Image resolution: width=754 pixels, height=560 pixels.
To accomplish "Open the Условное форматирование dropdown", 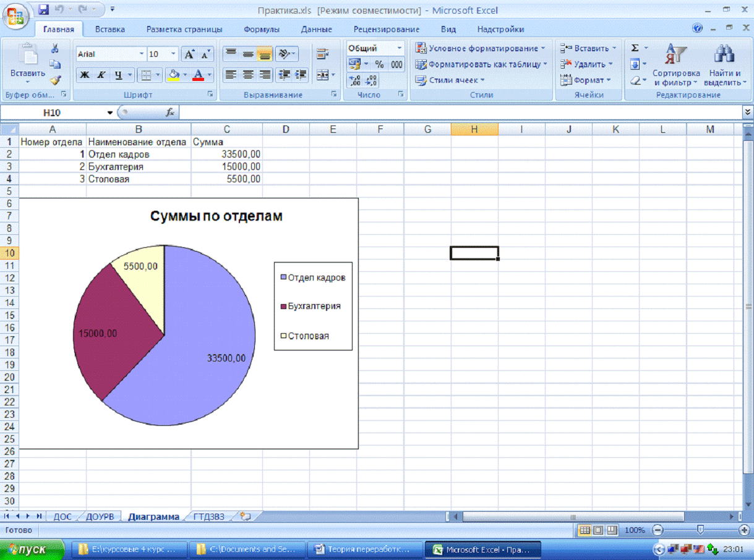I will coord(481,48).
